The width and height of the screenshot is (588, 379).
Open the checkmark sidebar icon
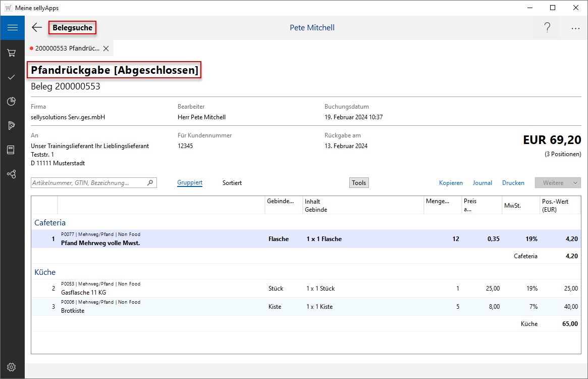click(x=12, y=77)
